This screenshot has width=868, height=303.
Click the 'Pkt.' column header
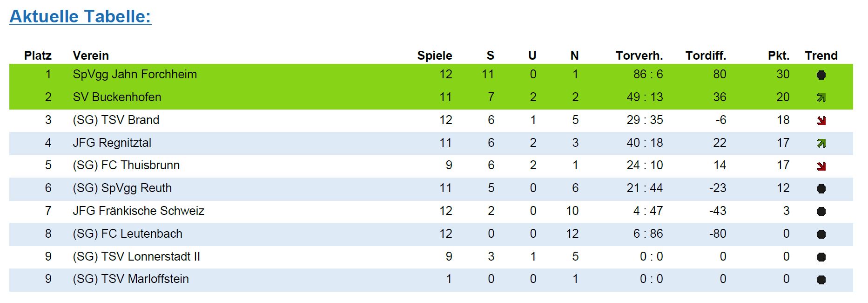[x=778, y=56]
